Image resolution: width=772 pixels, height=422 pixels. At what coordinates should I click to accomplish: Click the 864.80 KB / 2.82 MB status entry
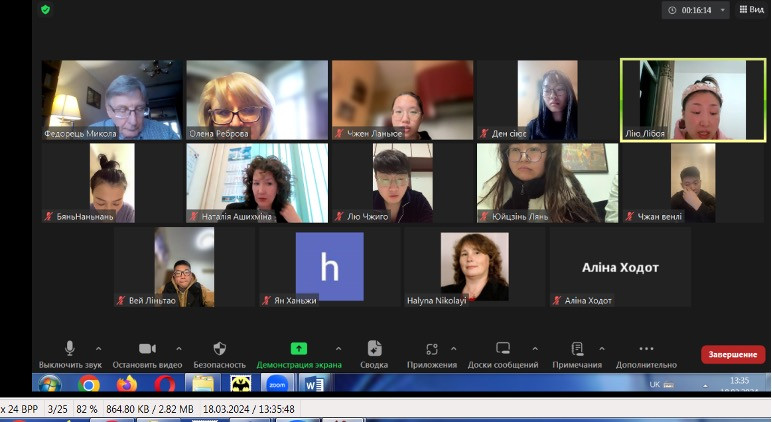(150, 409)
